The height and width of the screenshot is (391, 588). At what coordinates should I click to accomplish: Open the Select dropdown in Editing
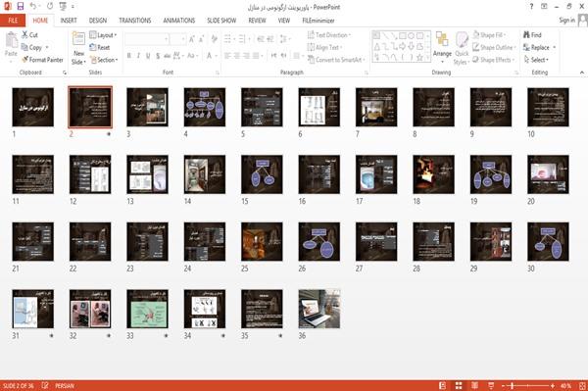pyautogui.click(x=536, y=60)
